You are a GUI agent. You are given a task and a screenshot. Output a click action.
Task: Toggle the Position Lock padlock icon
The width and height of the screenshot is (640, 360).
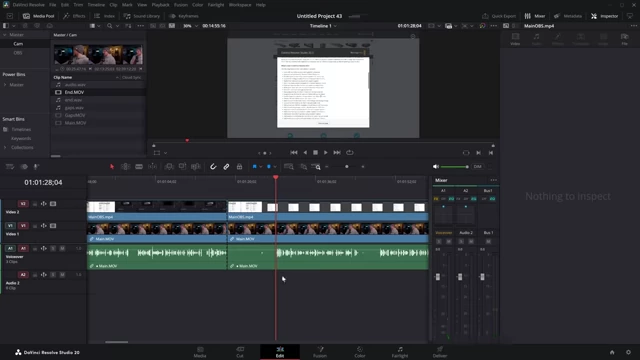click(x=240, y=167)
